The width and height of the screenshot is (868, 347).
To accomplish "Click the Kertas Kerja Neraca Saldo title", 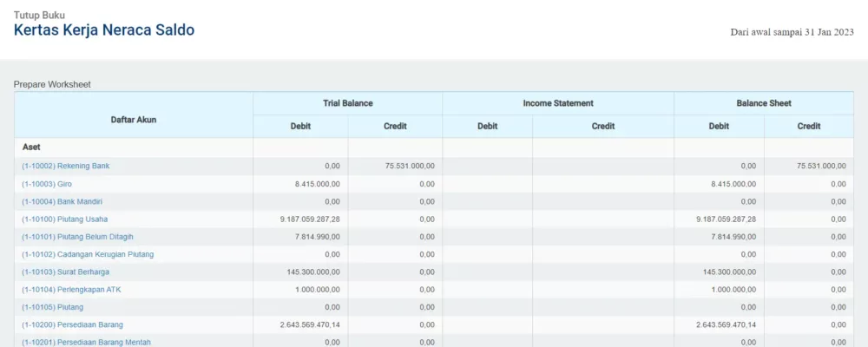I will pyautogui.click(x=104, y=29).
